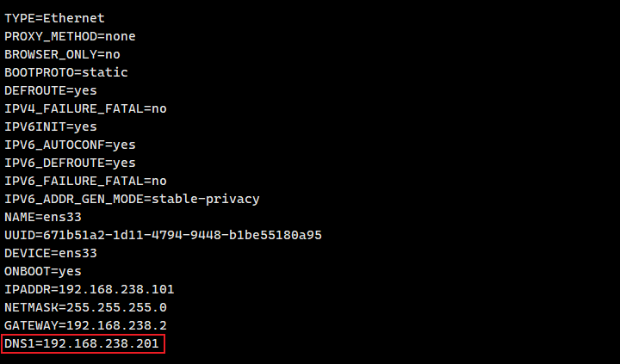Image resolution: width=620 pixels, height=364 pixels.
Task: Click the IPV6_DEFROUTE=yes line
Action: [70, 163]
